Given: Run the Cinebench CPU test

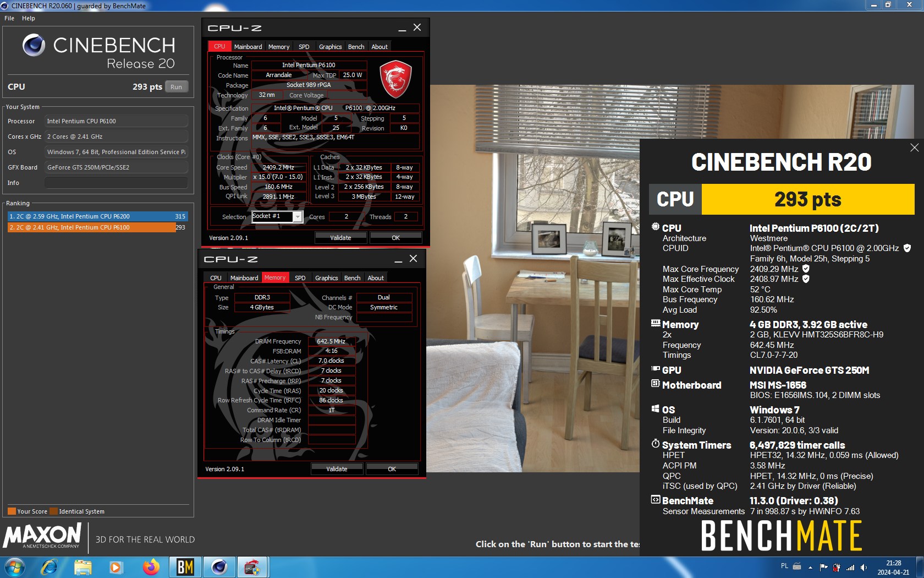Looking at the screenshot, I should (x=176, y=87).
